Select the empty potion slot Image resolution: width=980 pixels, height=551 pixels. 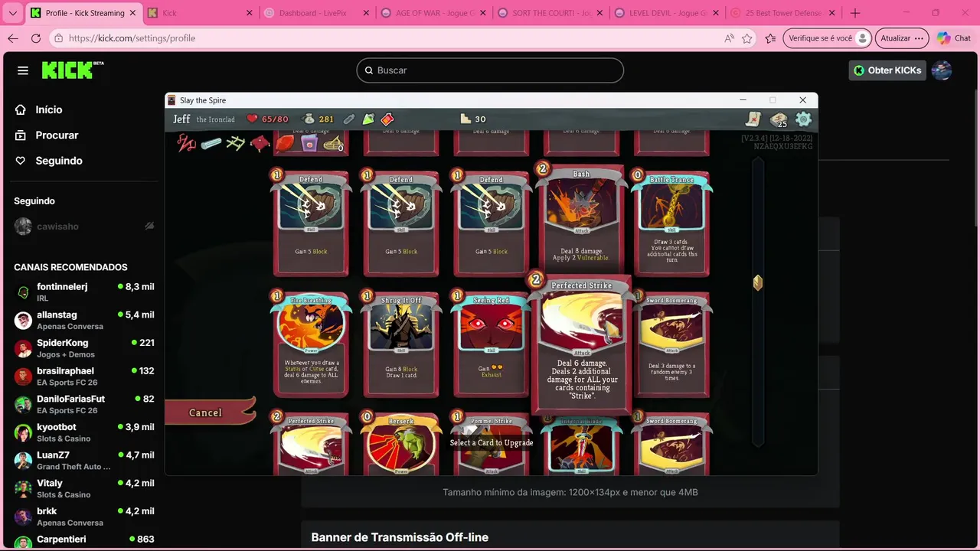[x=349, y=119]
